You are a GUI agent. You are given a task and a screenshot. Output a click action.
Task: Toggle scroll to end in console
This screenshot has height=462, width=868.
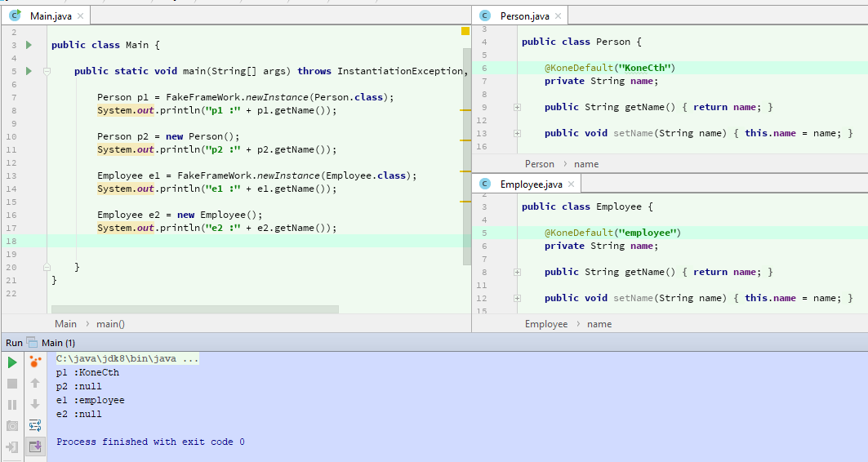[35, 446]
